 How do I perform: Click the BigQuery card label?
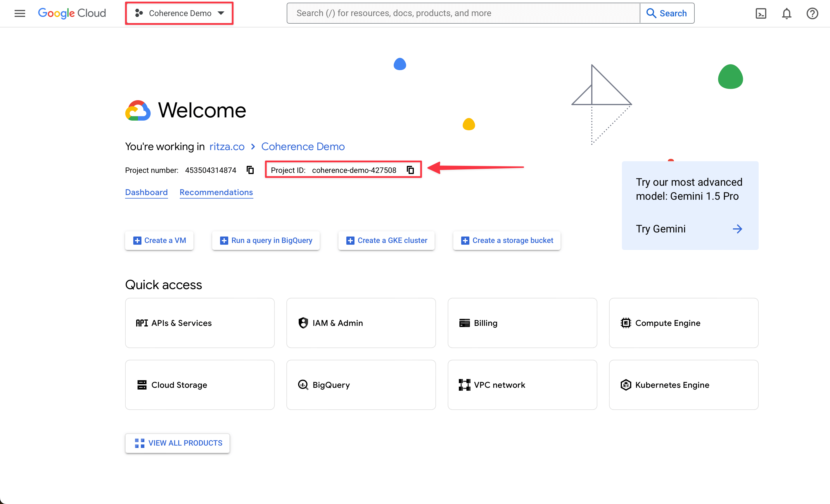click(x=331, y=385)
